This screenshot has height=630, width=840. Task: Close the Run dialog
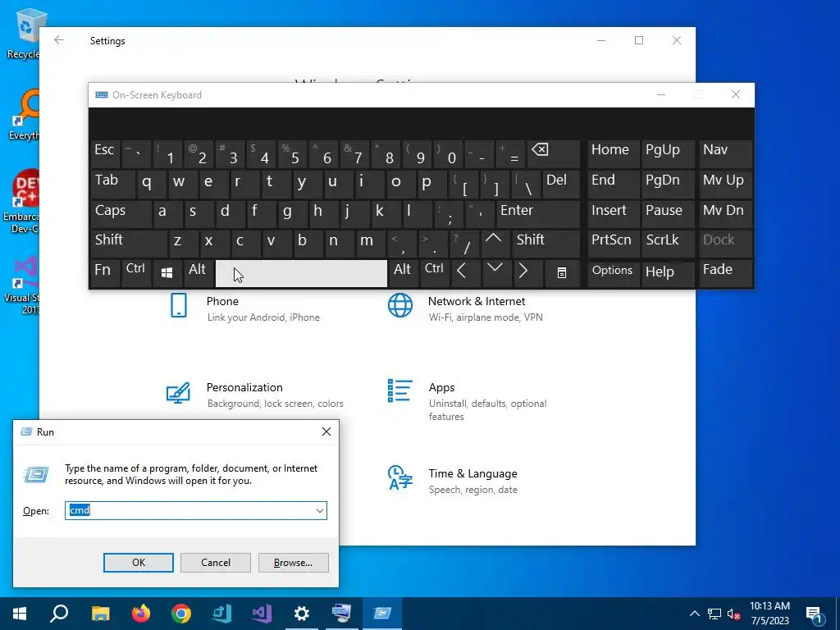(x=326, y=431)
